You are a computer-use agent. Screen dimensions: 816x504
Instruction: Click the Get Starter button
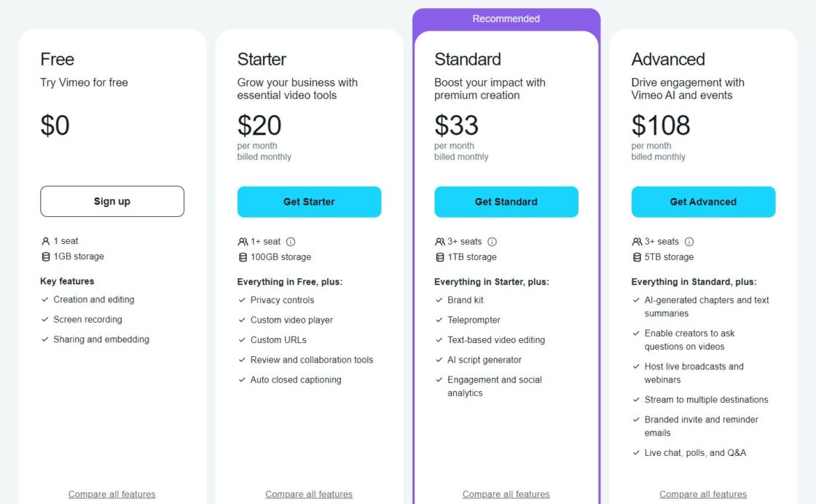(309, 201)
